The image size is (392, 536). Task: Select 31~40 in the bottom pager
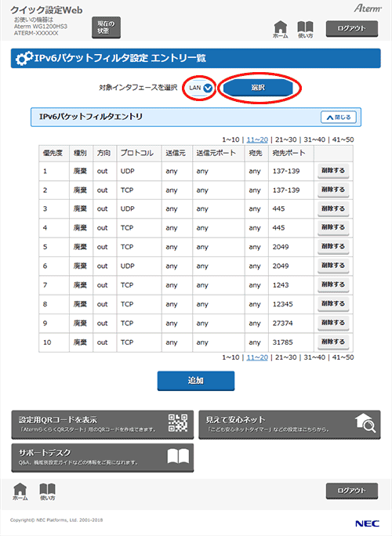pyautogui.click(x=314, y=357)
